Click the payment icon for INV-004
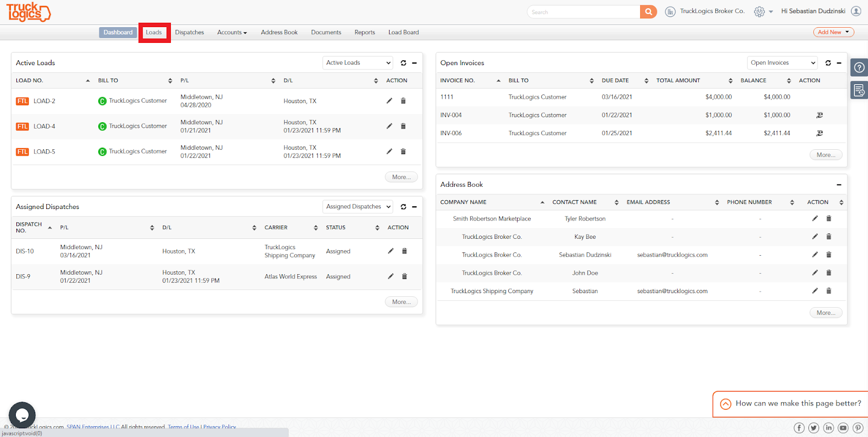868x437 pixels. click(x=820, y=115)
